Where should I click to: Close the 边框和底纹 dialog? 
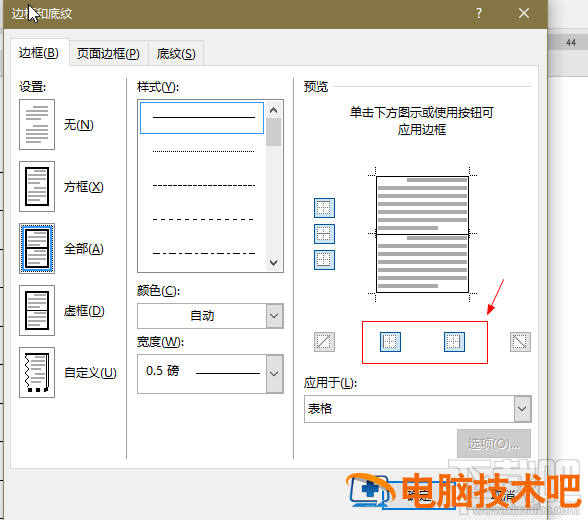coord(524,13)
